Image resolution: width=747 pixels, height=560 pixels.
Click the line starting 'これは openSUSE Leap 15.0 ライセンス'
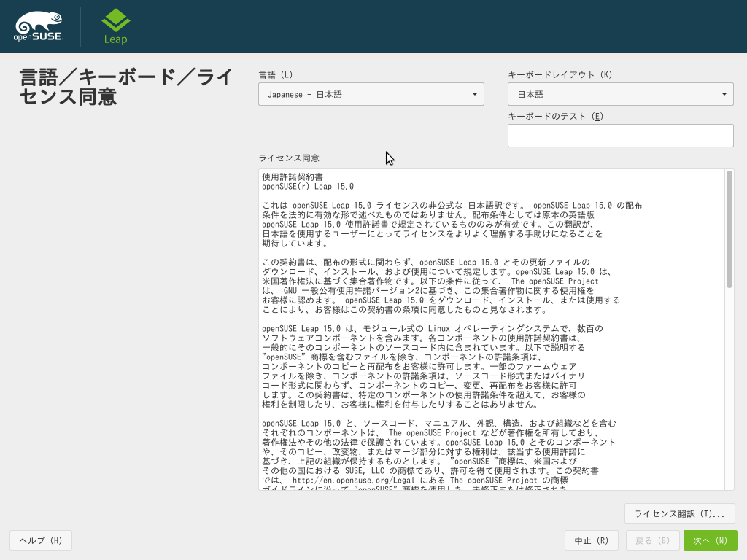452,205
